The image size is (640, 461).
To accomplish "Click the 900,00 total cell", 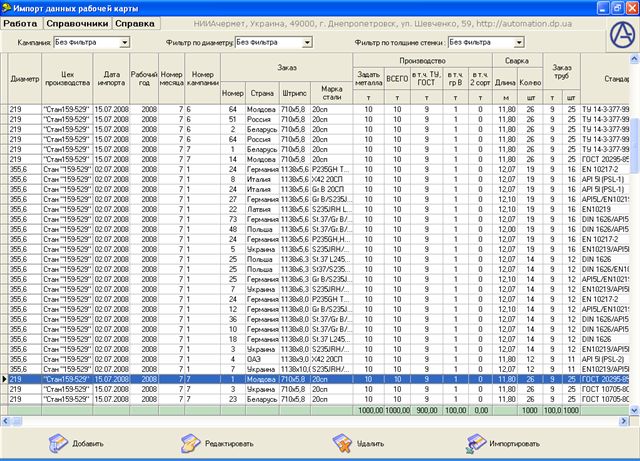I will (426, 410).
